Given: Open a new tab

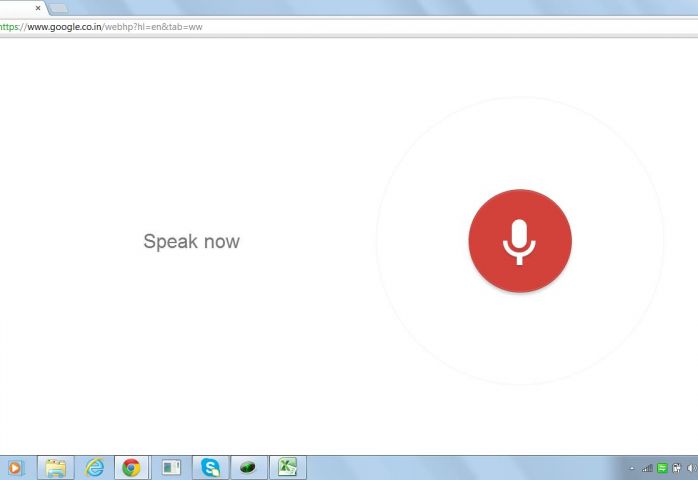Looking at the screenshot, I should pyautogui.click(x=59, y=8).
